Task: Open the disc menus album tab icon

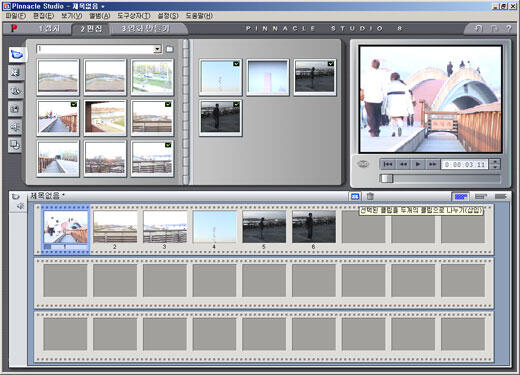Action: pos(16,145)
